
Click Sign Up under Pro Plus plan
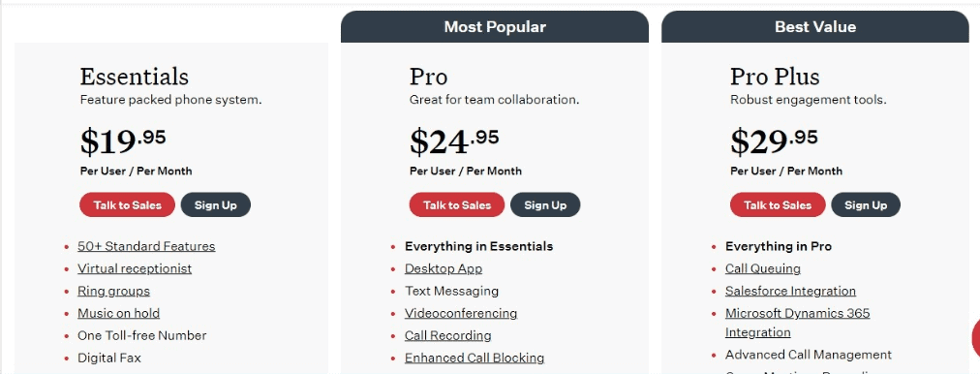tap(866, 205)
